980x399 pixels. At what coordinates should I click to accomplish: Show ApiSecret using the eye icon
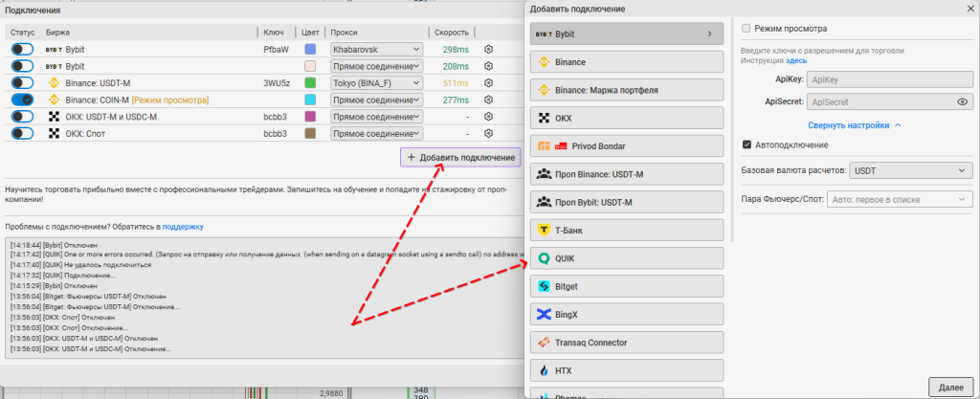pyautogui.click(x=962, y=100)
